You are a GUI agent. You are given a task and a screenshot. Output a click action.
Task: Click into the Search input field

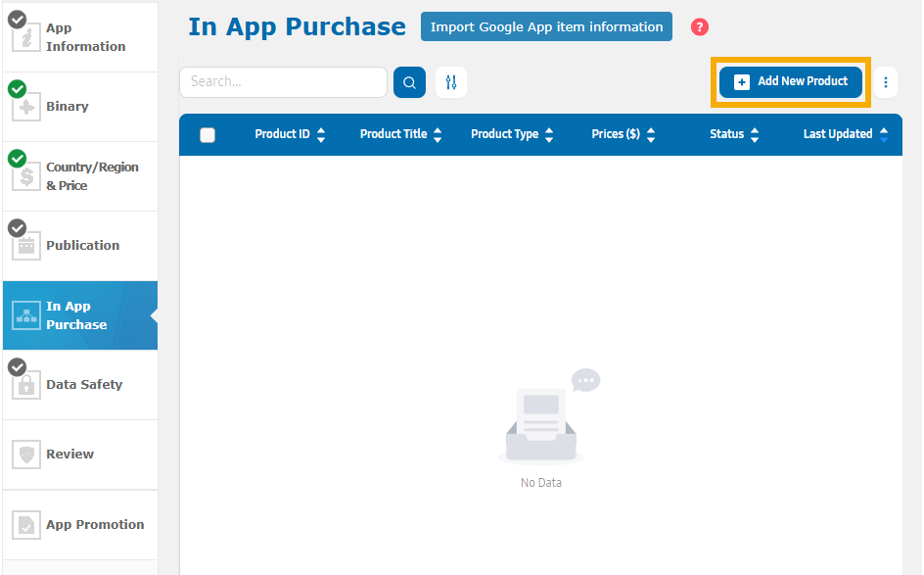pos(283,82)
